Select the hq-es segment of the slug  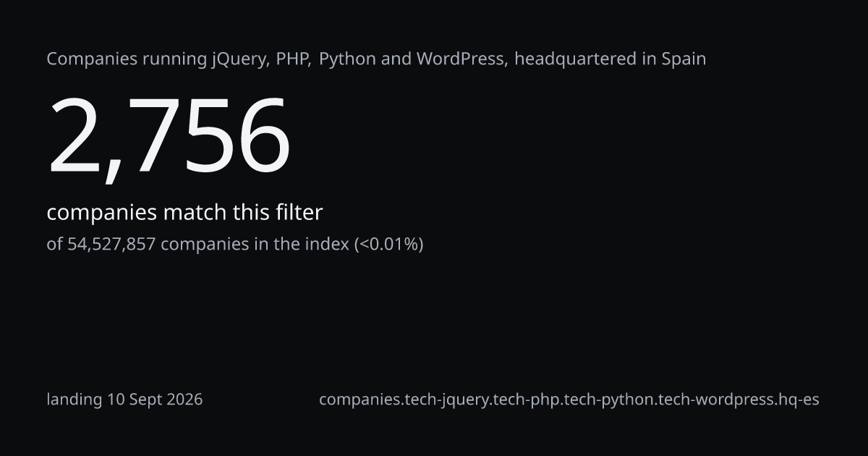click(796, 400)
